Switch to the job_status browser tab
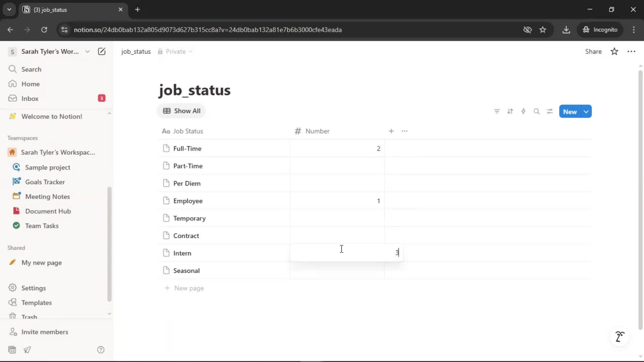The width and height of the screenshot is (644, 362). (73, 9)
